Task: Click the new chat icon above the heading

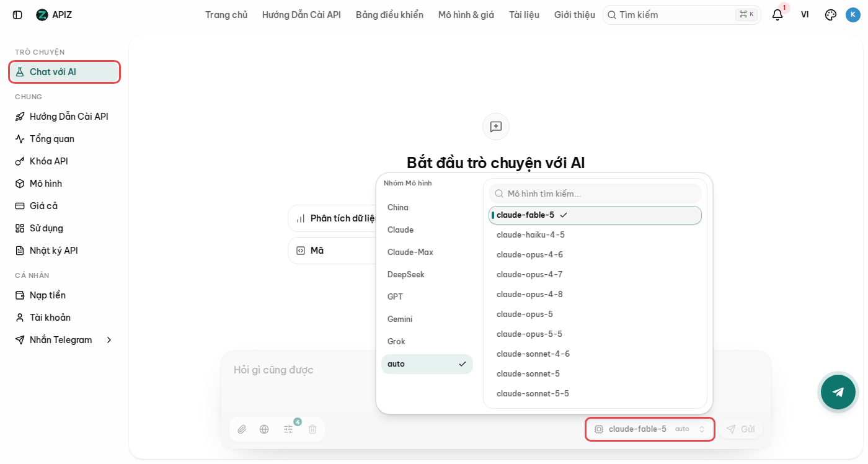Action: pyautogui.click(x=496, y=127)
